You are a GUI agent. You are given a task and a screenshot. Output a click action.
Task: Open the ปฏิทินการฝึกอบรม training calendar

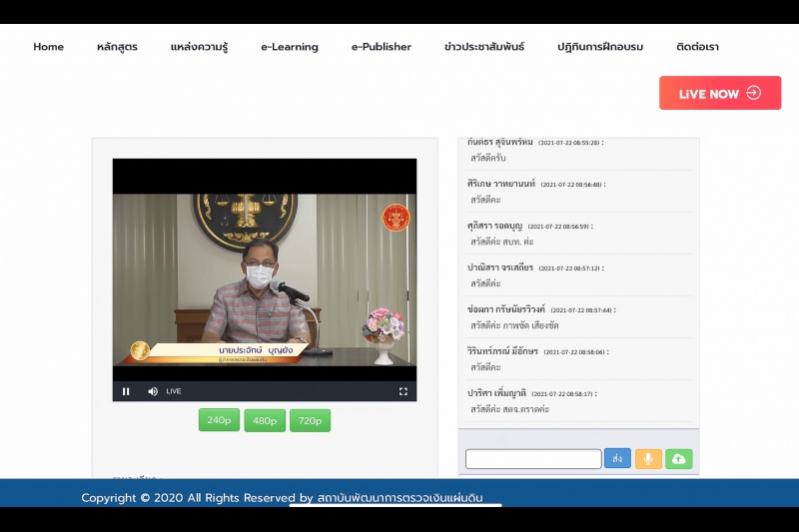(x=600, y=47)
